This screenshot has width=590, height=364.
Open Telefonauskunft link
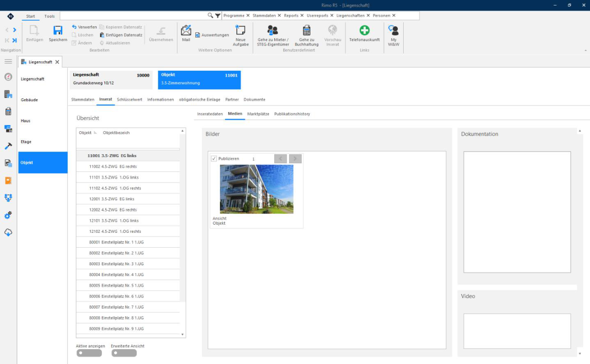[364, 34]
